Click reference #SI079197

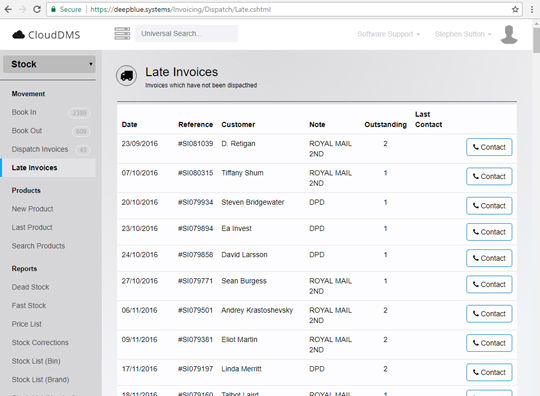[196, 369]
